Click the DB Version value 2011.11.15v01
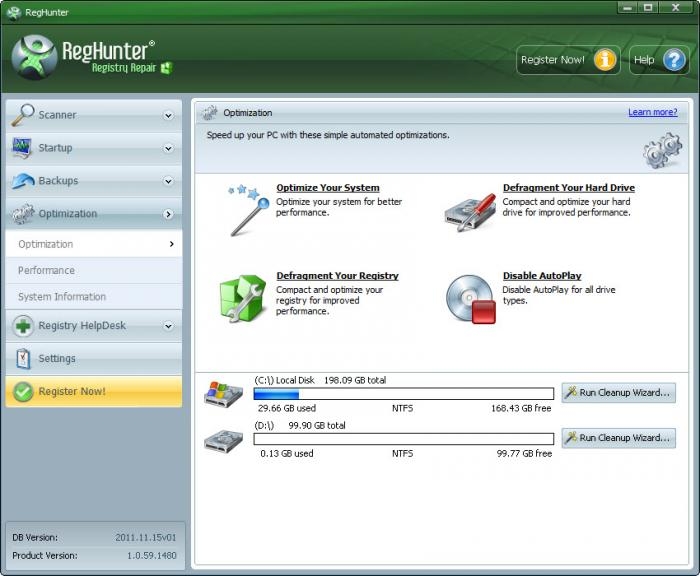Viewport: 700px width, 576px height. 146,538
